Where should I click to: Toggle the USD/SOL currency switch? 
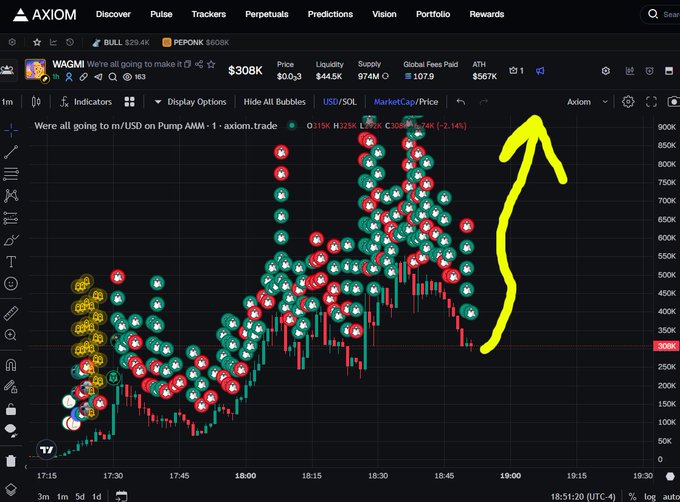point(340,102)
